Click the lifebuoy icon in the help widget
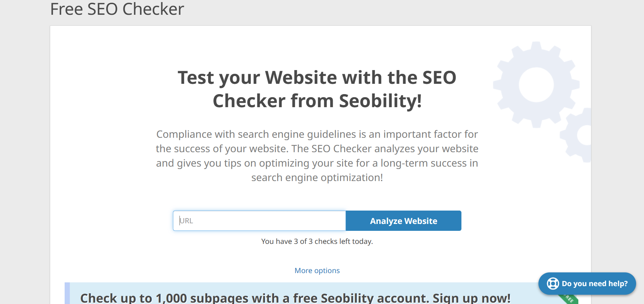Image resolution: width=644 pixels, height=304 pixels. [x=553, y=283]
